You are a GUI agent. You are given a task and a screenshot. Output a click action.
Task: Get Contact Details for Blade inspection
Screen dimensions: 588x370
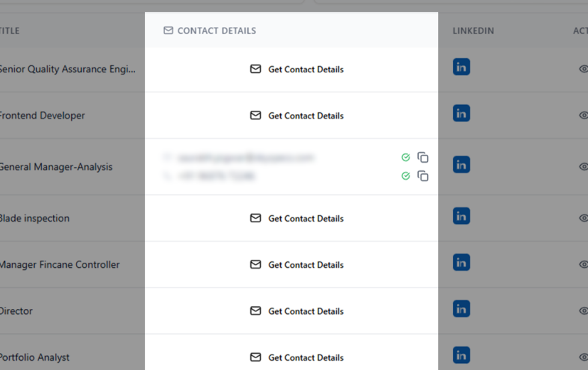pos(297,218)
